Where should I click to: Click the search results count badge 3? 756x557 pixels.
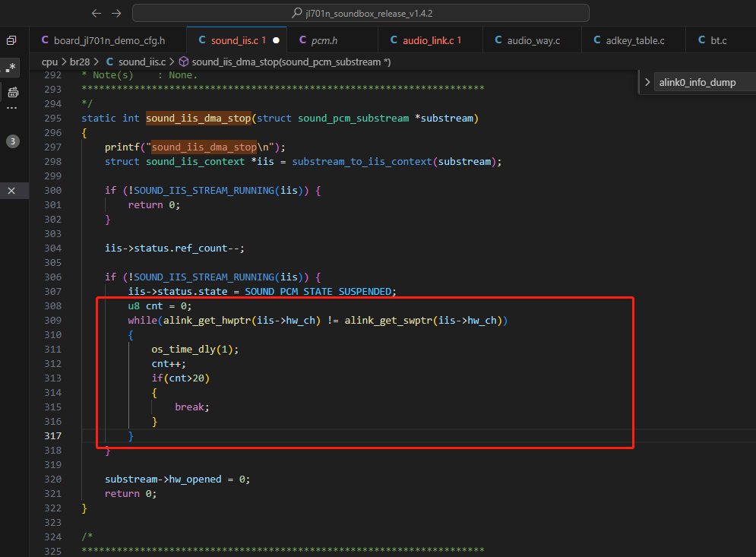click(x=12, y=141)
